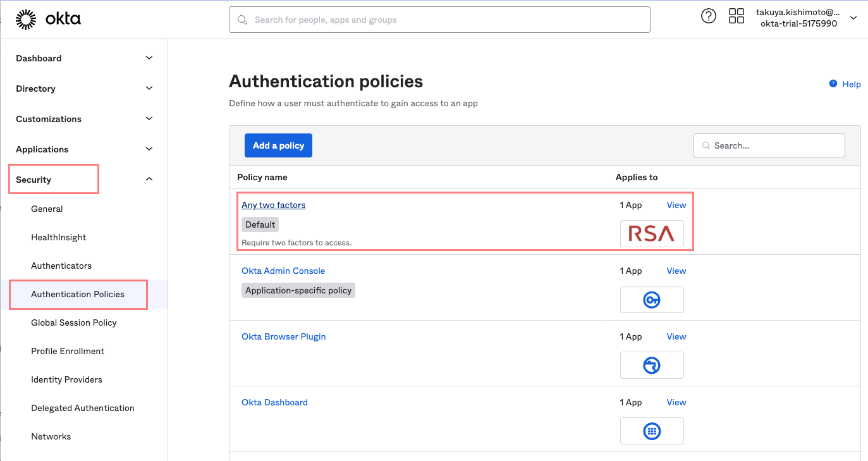Click the people, apps and groups search bar
The image size is (868, 461).
[439, 20]
